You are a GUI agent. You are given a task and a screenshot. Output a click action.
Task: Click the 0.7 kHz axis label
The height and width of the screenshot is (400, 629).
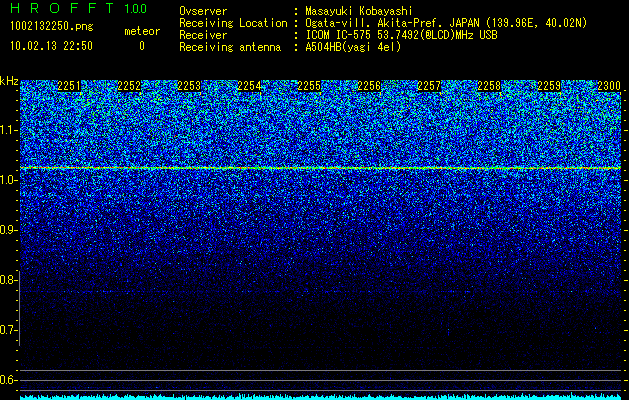tap(8, 330)
